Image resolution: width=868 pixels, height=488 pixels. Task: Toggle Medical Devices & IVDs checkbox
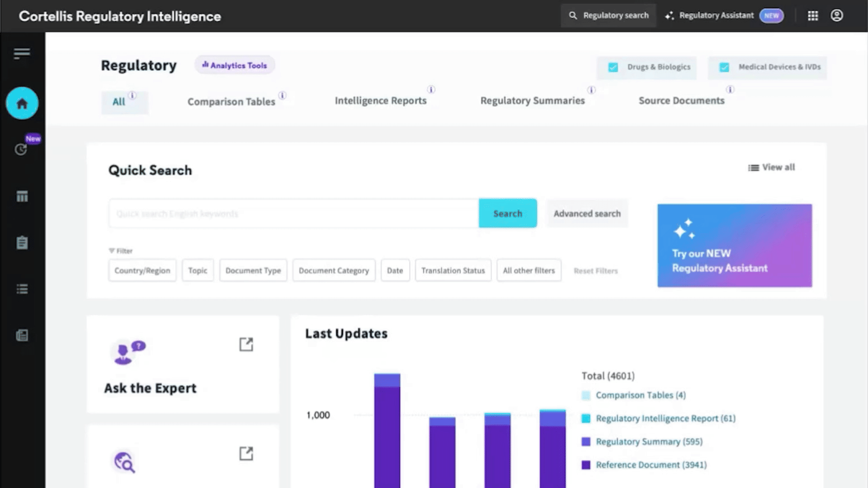pos(724,67)
